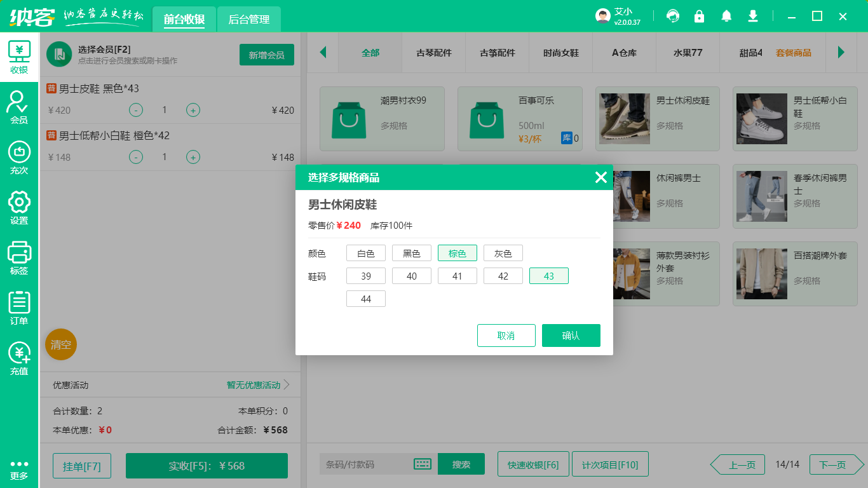Click the 交次 sidebar icon
Screen dimensions: 868x488
point(19,158)
